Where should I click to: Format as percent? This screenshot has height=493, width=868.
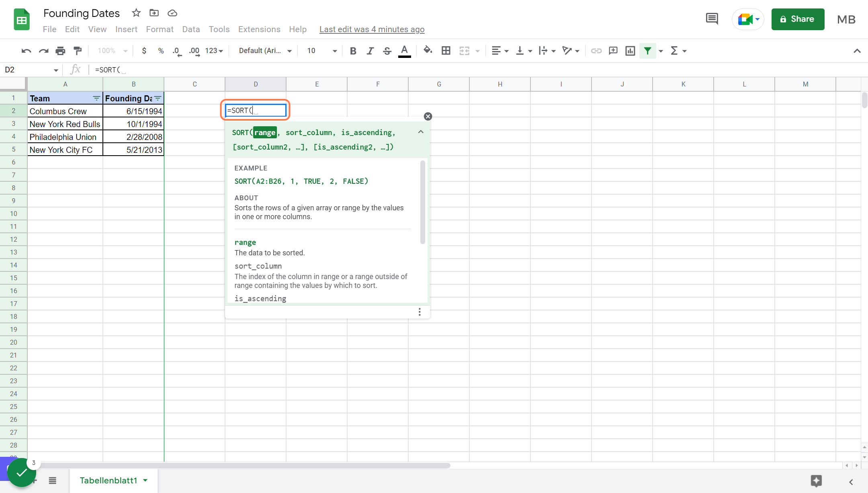pyautogui.click(x=161, y=51)
